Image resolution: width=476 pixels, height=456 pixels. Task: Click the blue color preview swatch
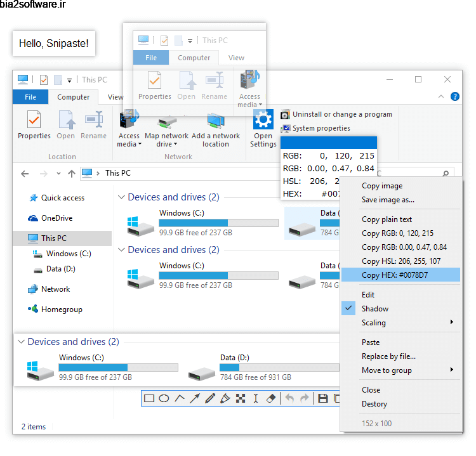click(x=329, y=143)
